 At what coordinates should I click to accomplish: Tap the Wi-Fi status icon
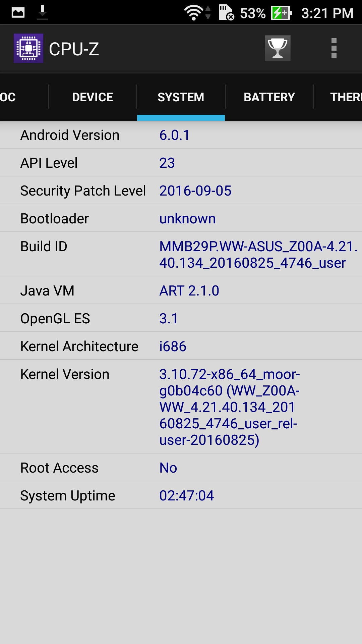point(194,13)
